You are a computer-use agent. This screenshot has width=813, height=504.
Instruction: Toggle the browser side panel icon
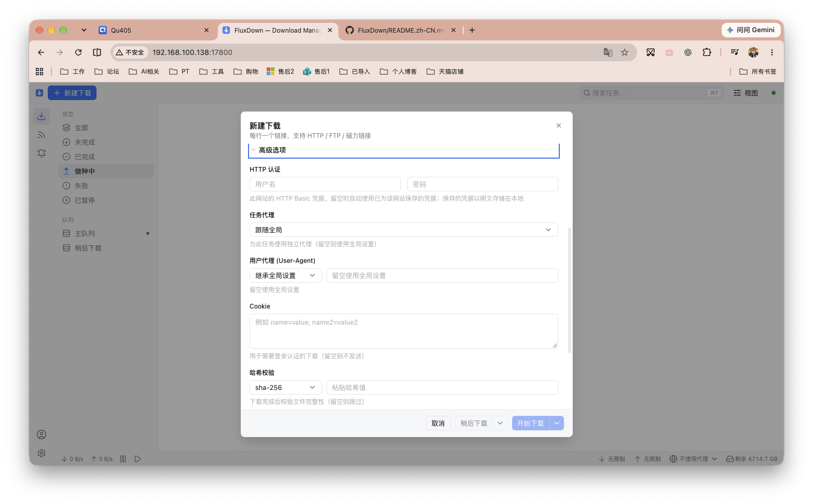tap(97, 52)
